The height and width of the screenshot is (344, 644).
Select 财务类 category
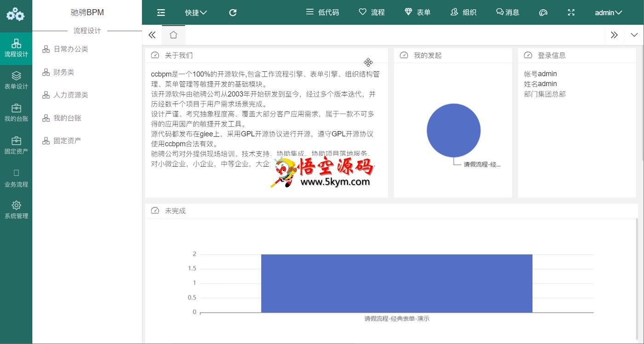pos(63,72)
